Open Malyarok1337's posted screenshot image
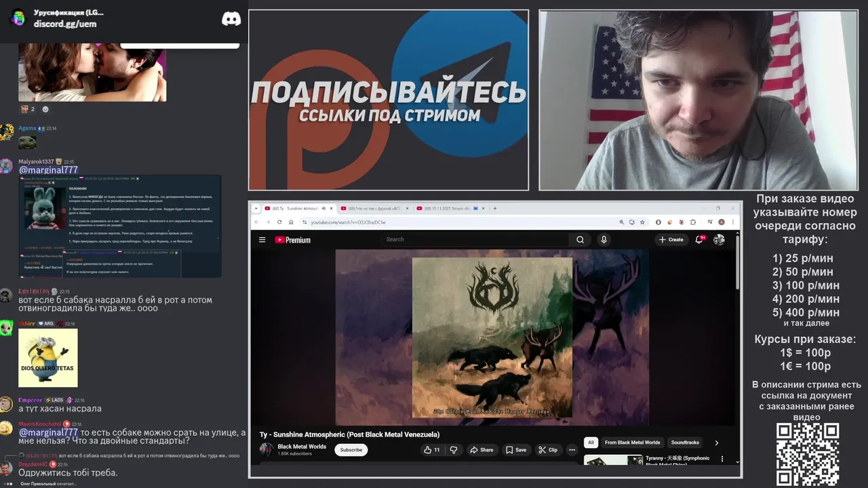868x488 pixels. (x=120, y=226)
